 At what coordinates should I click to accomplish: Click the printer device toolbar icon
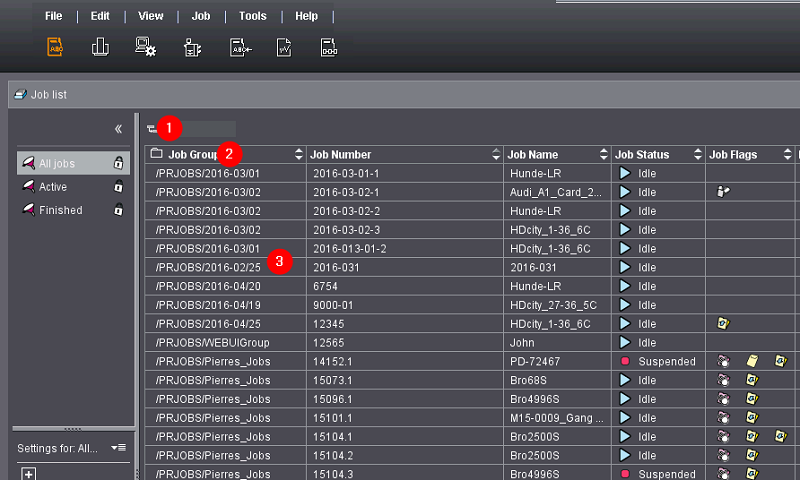[x=193, y=47]
